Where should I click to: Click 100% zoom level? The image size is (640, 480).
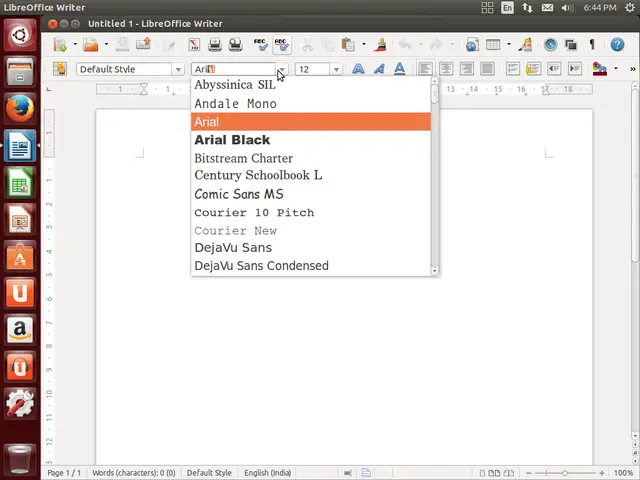pyautogui.click(x=623, y=473)
